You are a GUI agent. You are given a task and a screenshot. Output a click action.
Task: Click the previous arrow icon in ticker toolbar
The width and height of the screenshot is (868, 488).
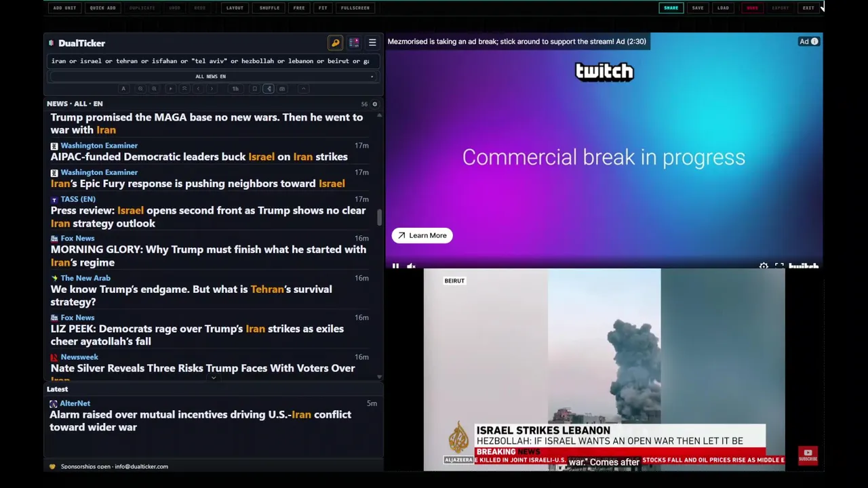coord(198,89)
